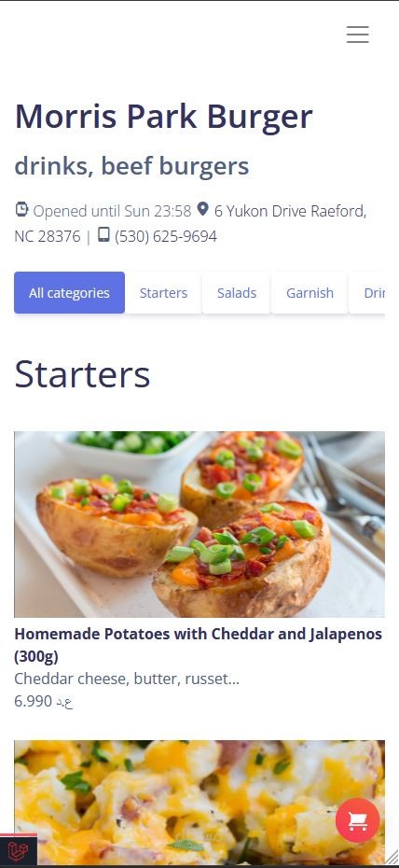Click the phone icon before the number

coord(103,235)
